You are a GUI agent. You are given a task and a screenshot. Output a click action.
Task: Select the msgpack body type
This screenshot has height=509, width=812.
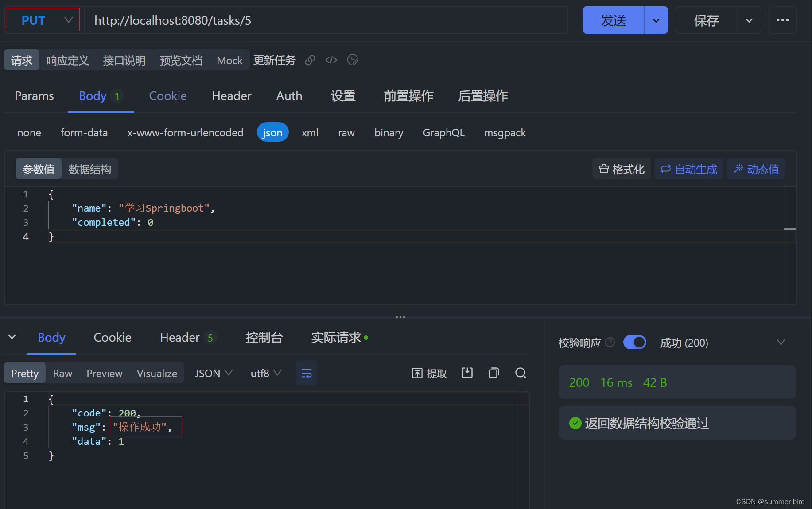click(505, 132)
